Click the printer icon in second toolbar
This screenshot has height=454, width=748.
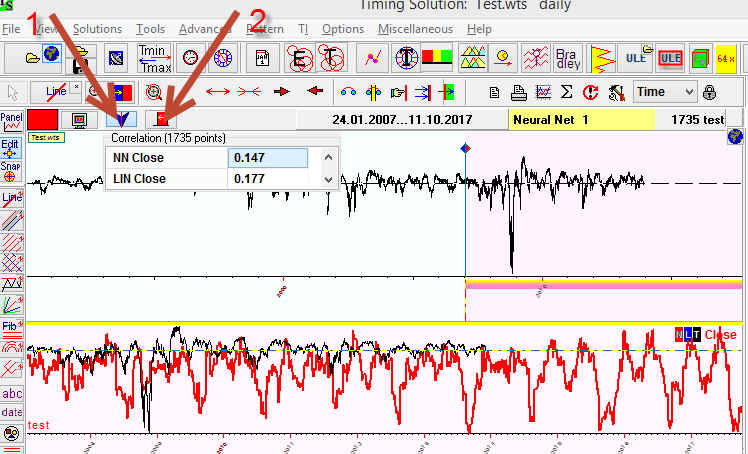pos(518,92)
